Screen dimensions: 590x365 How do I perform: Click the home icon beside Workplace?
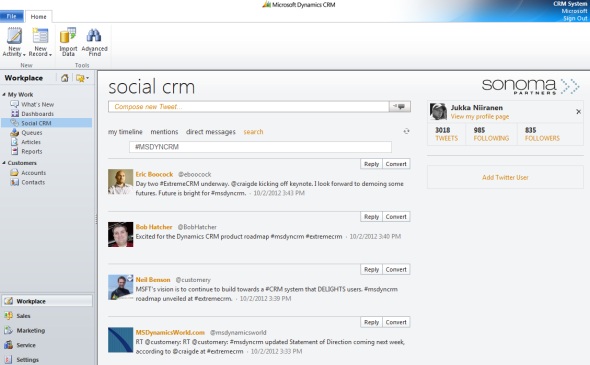pyautogui.click(x=65, y=78)
